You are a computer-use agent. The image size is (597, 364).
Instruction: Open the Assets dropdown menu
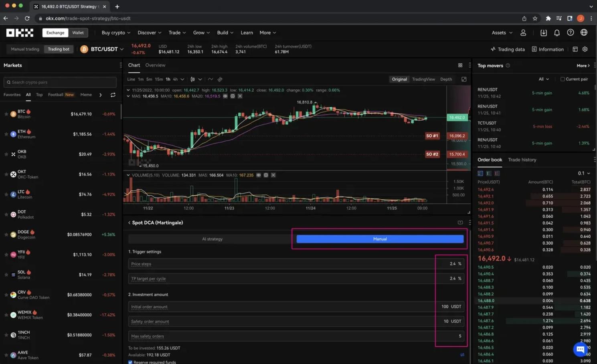click(502, 33)
